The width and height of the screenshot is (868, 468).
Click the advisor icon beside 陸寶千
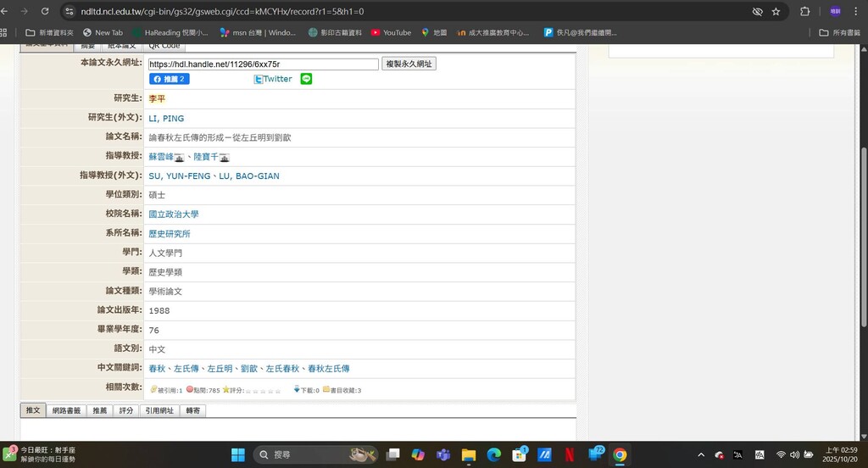click(225, 158)
